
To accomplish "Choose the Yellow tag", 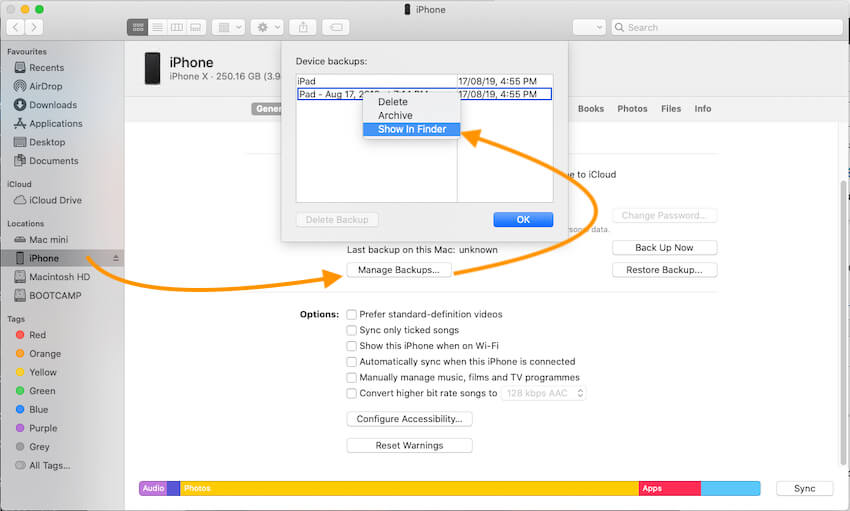I will click(42, 372).
